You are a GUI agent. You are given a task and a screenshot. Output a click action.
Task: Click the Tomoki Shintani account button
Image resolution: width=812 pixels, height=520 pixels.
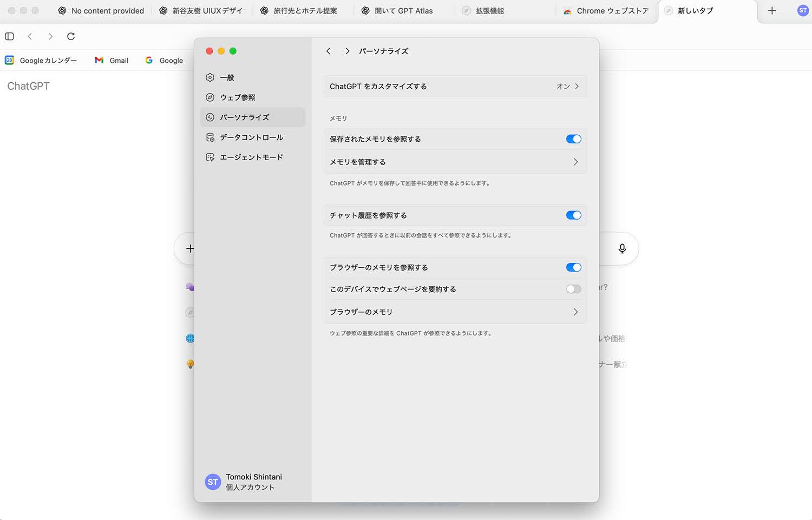pyautogui.click(x=244, y=482)
